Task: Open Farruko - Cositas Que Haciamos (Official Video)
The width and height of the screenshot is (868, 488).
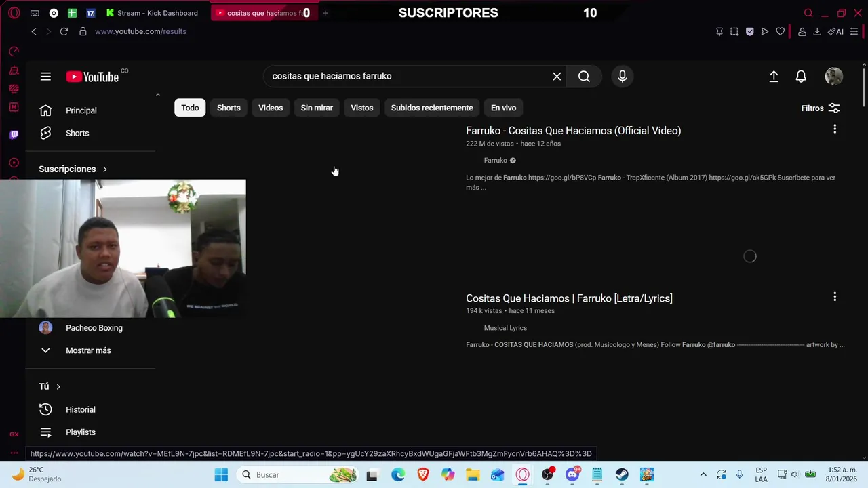Action: [573, 131]
